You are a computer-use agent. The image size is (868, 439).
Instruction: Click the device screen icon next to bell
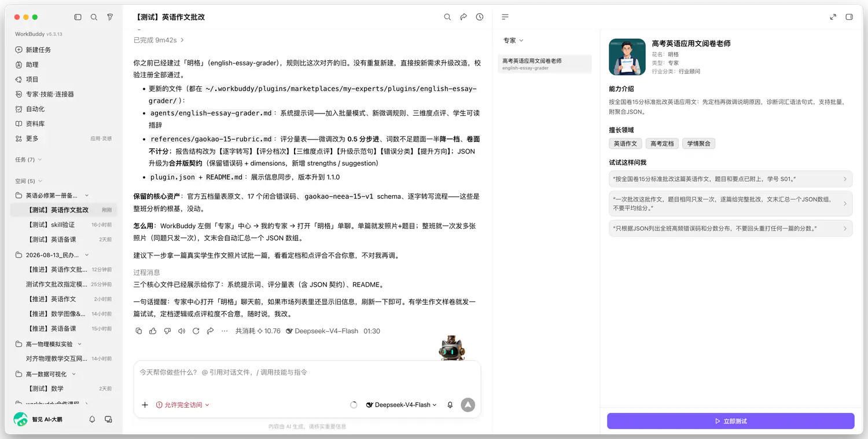click(x=108, y=419)
